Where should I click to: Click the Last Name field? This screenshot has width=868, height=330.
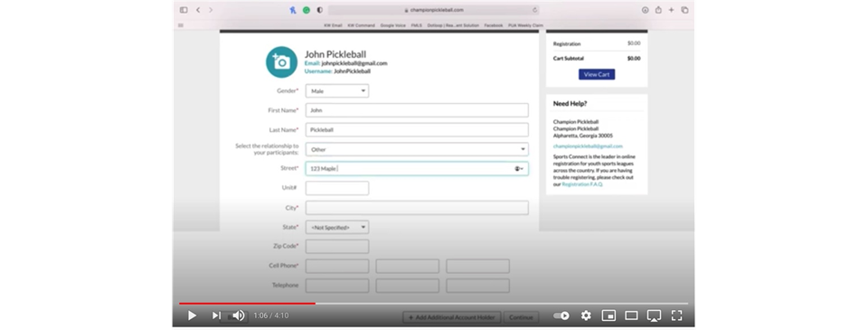[417, 129]
